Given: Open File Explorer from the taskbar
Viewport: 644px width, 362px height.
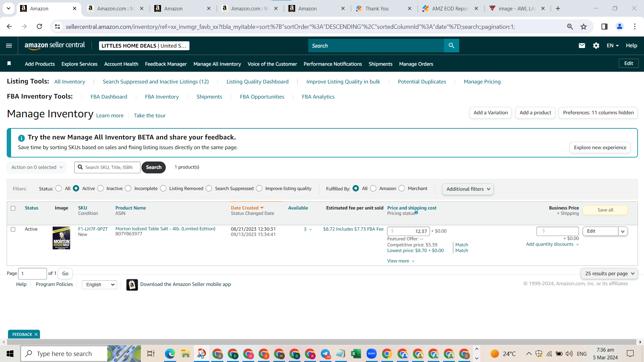Looking at the screenshot, I should [185, 354].
